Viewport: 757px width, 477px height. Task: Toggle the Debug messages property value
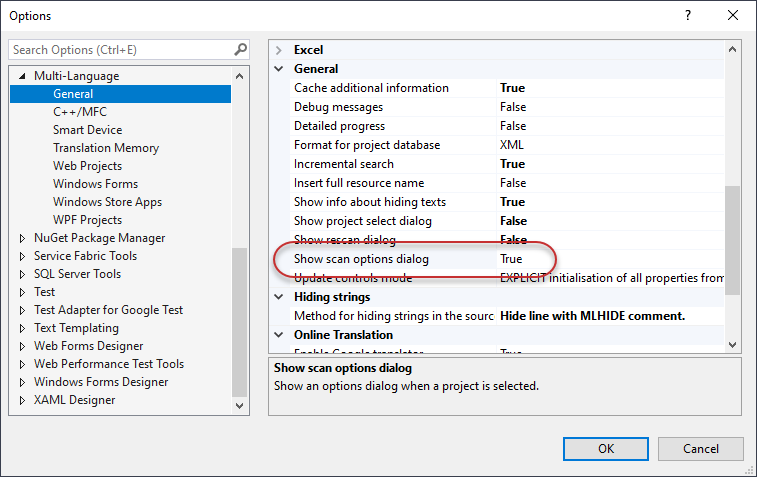point(512,107)
